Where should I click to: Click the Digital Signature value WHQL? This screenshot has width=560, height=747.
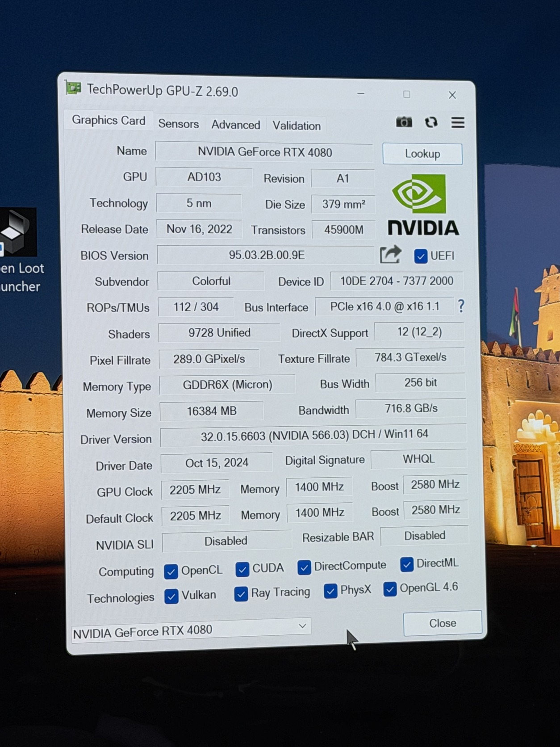418,459
